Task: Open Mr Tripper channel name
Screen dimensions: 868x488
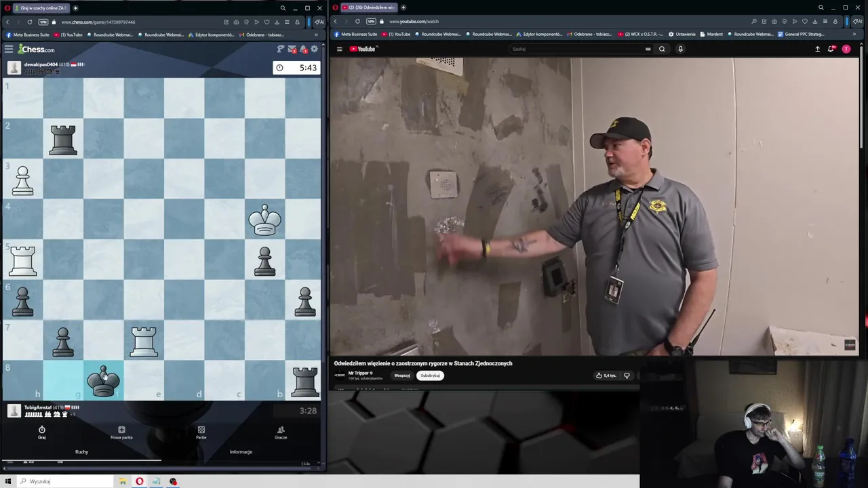Action: tap(359, 373)
